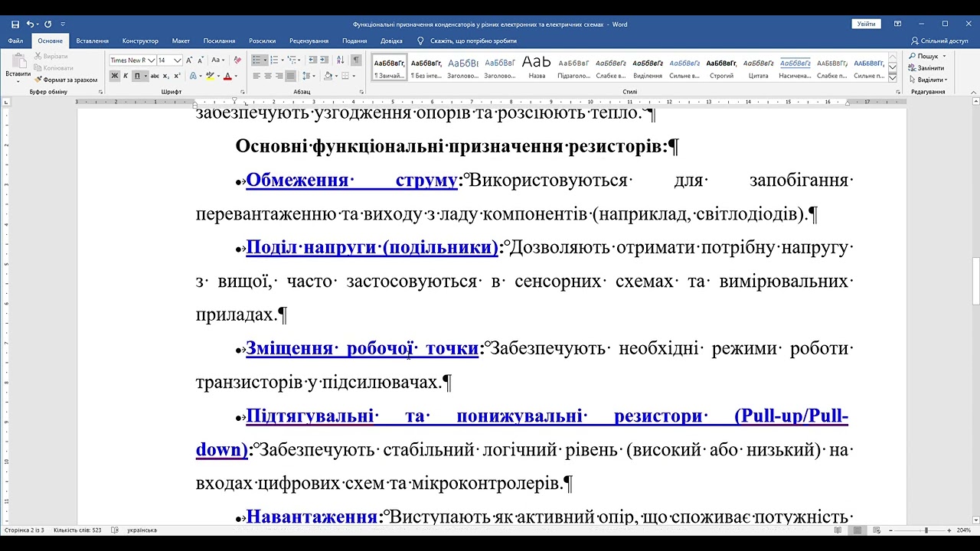Viewport: 980px width, 551px height.
Task: Switch to the Конструктор tab
Action: [x=140, y=41]
